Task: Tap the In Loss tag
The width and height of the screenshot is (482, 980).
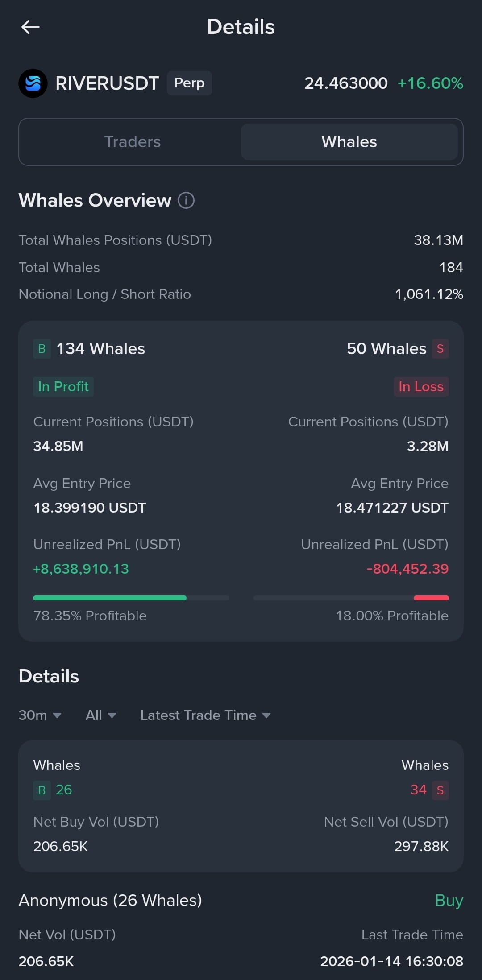Action: [x=421, y=386]
